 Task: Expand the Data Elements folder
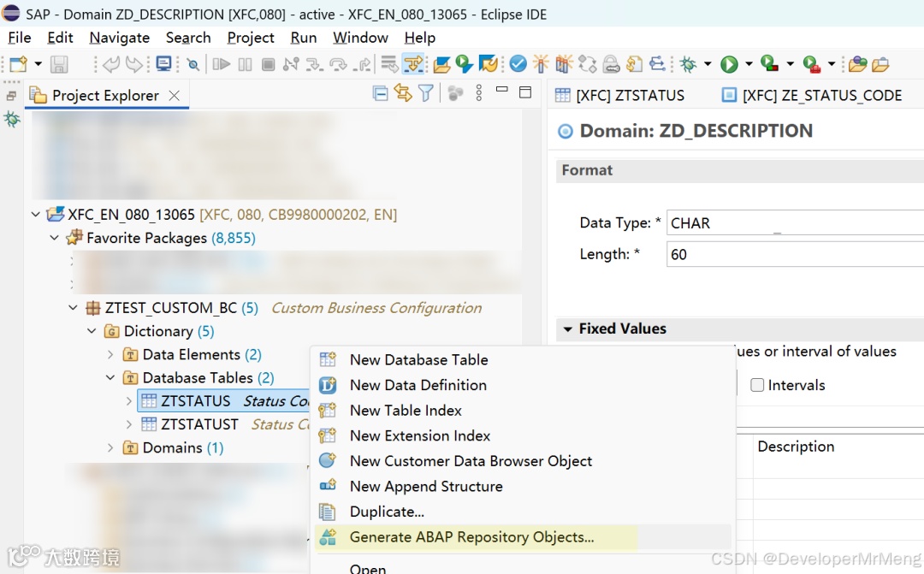pos(110,354)
